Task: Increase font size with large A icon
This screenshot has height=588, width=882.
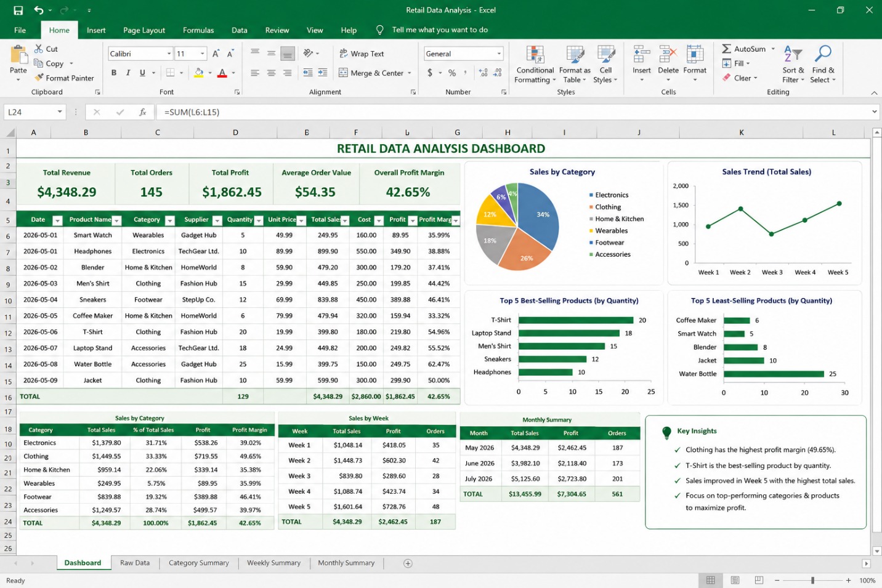Action: coord(216,54)
